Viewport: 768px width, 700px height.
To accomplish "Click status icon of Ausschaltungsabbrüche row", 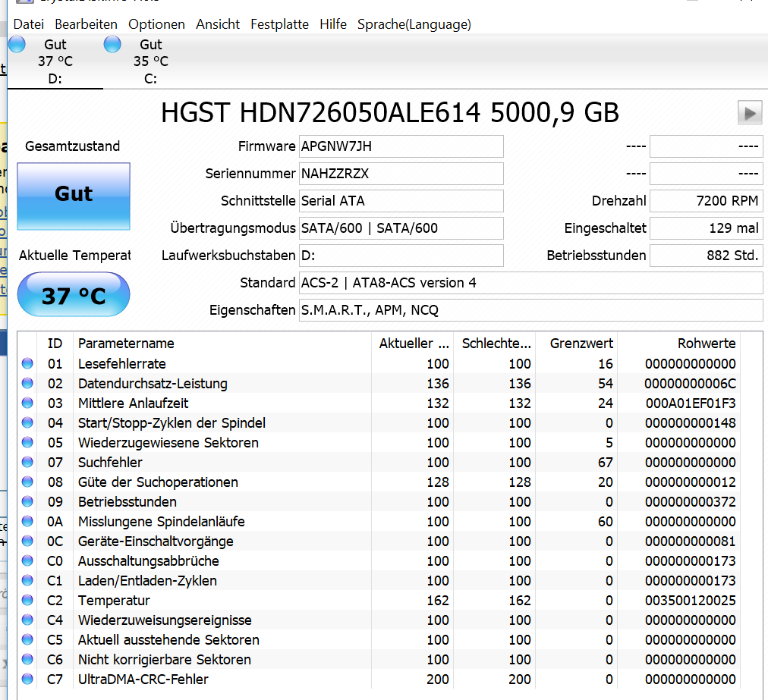I will click(x=27, y=560).
